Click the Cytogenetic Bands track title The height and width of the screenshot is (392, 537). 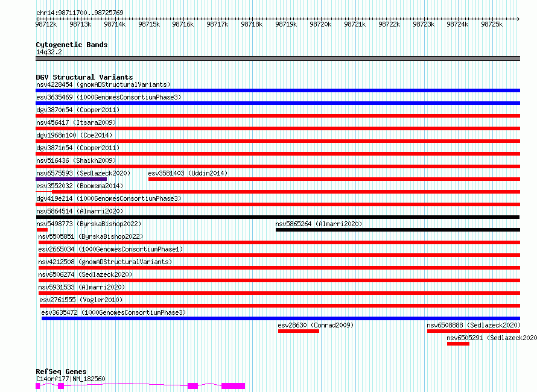pyautogui.click(x=72, y=45)
